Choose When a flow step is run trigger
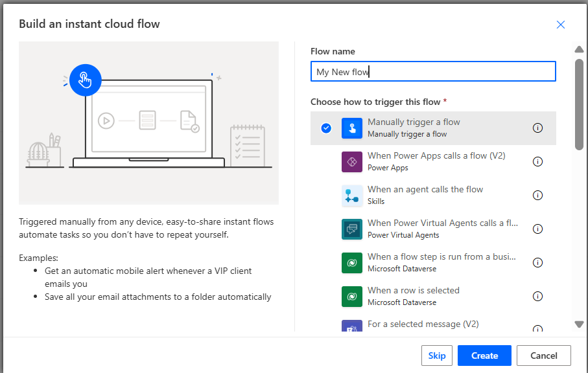Viewport: 588px width, 373px height. pyautogui.click(x=433, y=263)
